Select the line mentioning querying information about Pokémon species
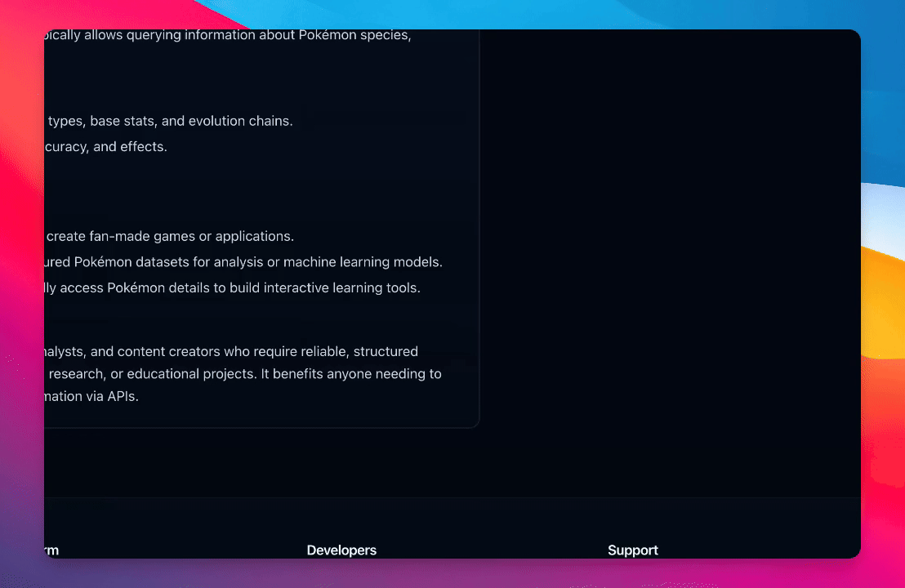905x588 pixels. pyautogui.click(x=228, y=35)
